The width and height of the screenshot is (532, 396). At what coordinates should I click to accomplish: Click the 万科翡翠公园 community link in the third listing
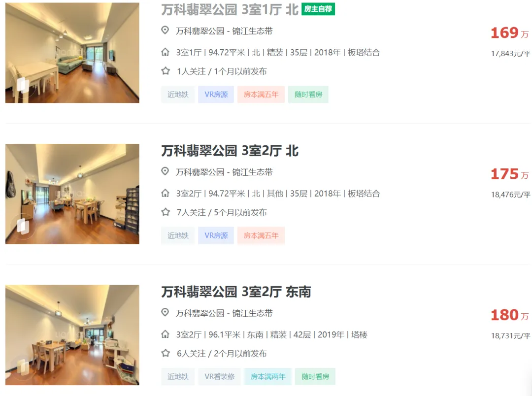[200, 313]
